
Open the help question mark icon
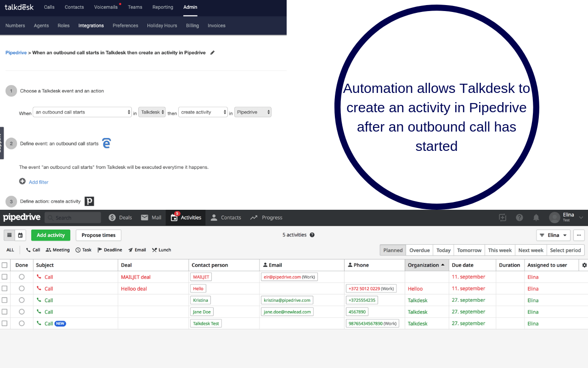click(520, 218)
